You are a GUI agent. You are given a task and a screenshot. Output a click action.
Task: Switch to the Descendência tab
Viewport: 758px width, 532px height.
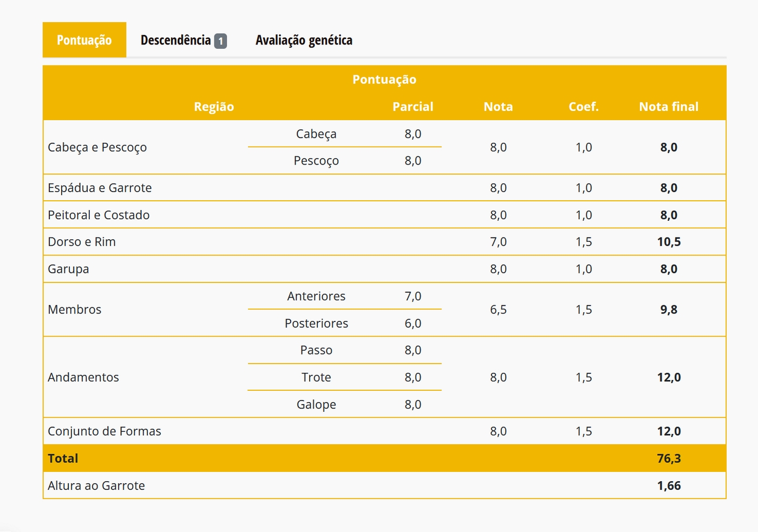click(x=184, y=40)
